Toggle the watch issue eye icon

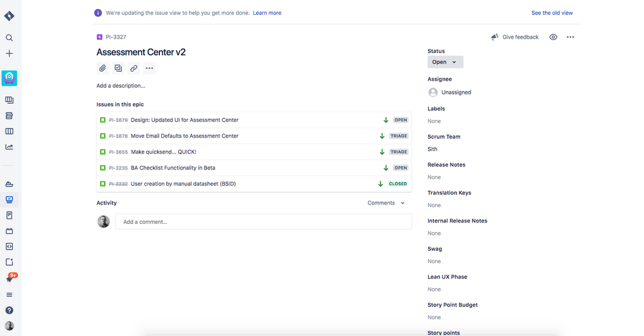pyautogui.click(x=553, y=37)
